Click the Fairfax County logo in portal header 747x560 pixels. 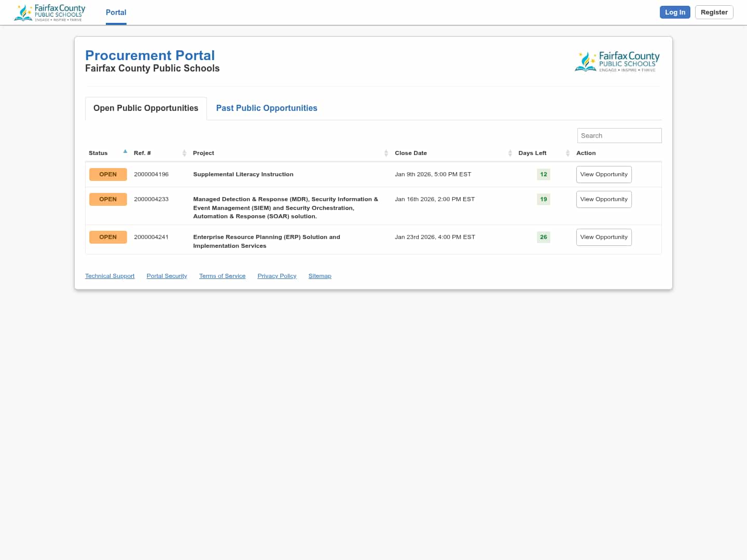[x=617, y=62]
